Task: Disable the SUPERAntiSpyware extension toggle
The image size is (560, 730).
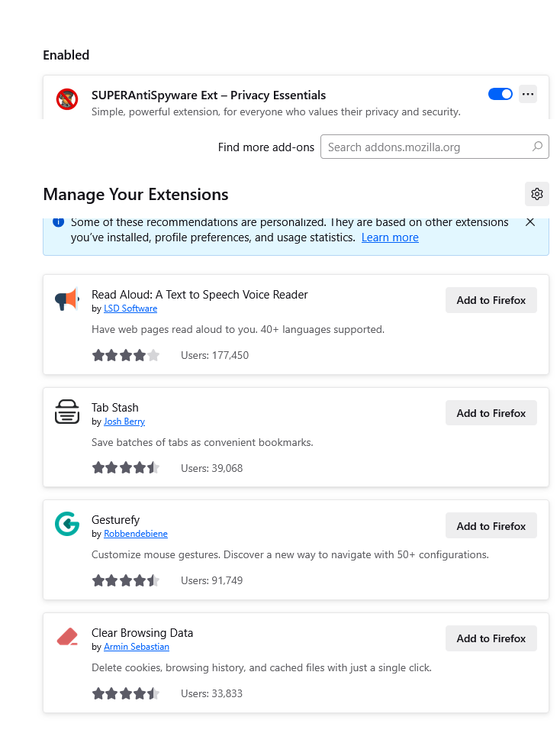Action: click(500, 94)
